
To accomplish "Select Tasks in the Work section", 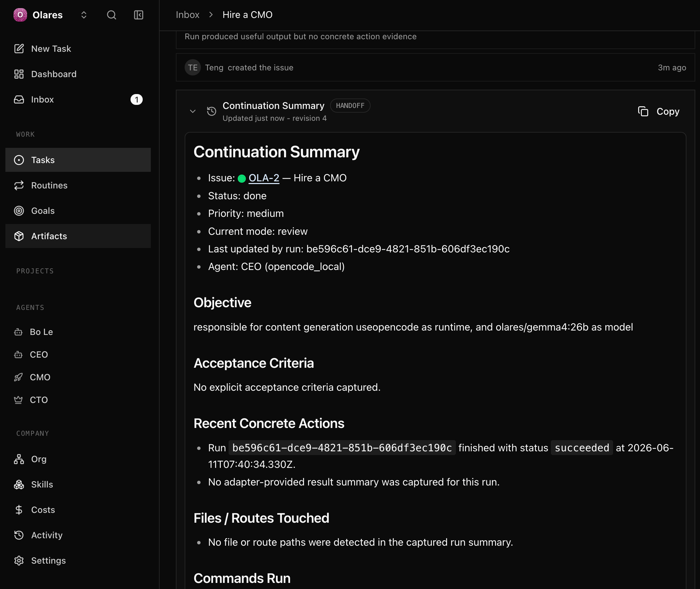I will click(78, 160).
